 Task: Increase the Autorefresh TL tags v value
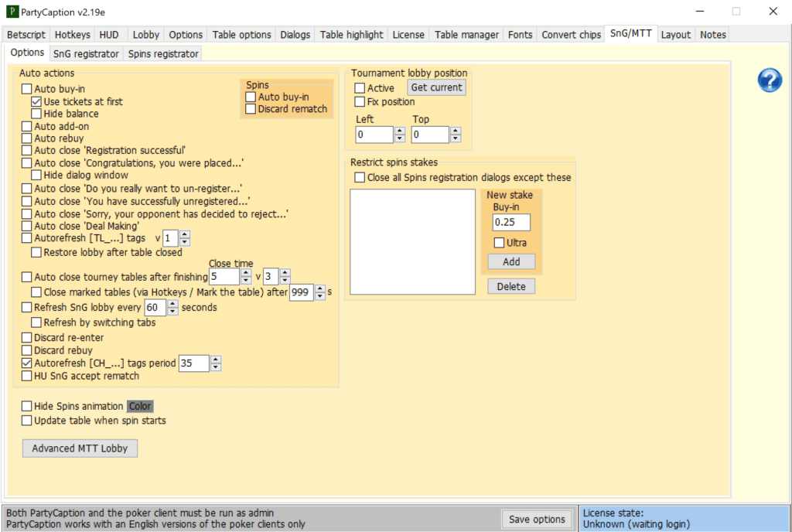click(185, 234)
